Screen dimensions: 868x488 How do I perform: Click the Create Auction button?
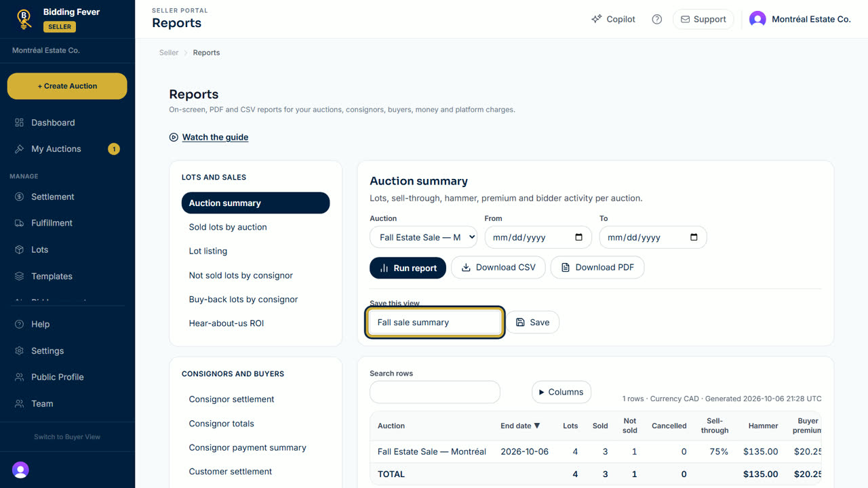[67, 86]
